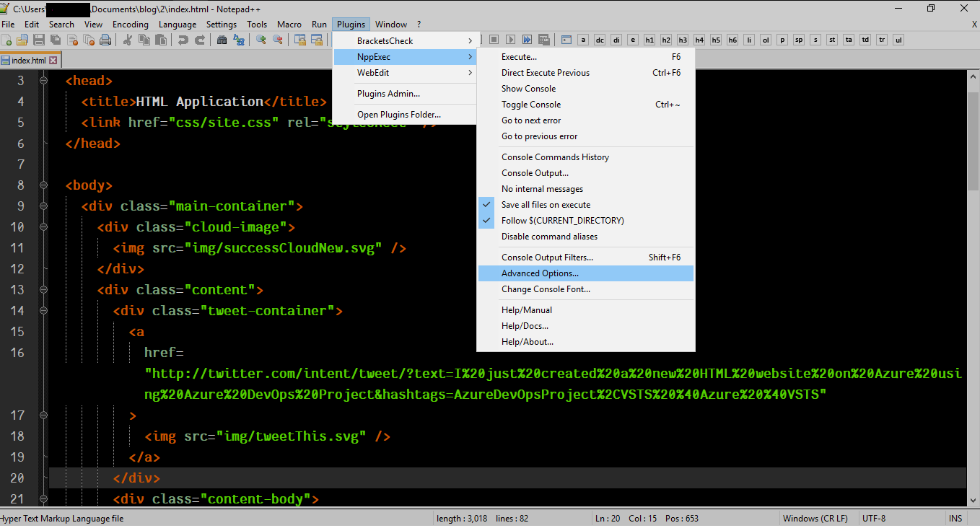Uncheck Follow $(CURRENT_DIRECTORY) option
The width and height of the screenshot is (980, 528).
pos(562,220)
